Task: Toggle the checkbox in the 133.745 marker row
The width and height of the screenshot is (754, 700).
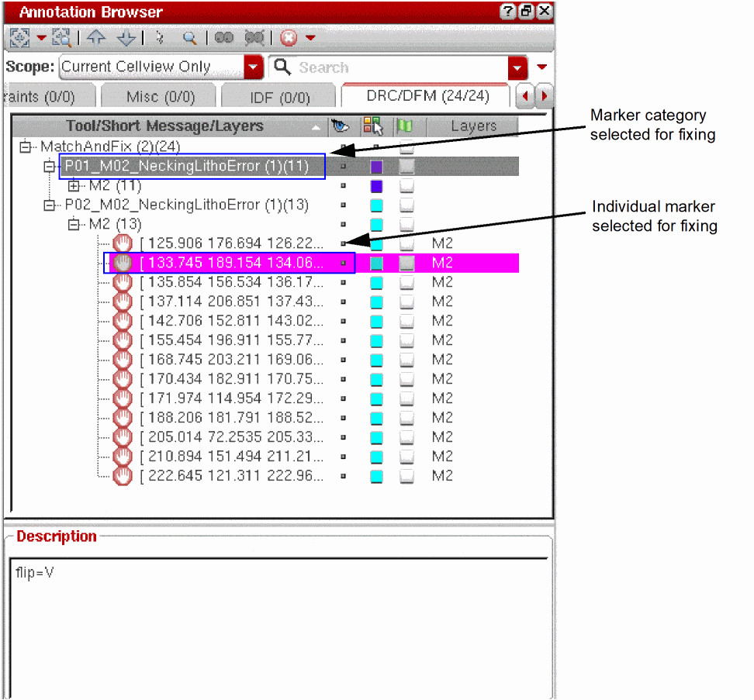Action: (x=406, y=264)
